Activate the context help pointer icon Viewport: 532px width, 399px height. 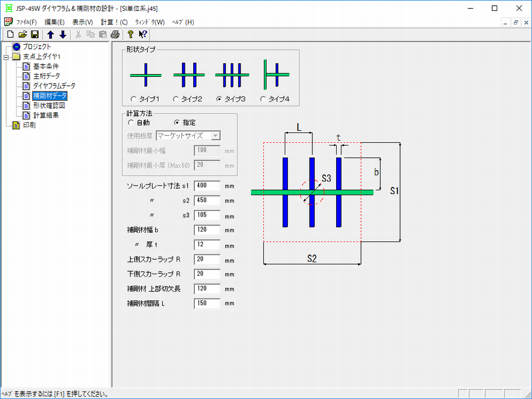pos(143,35)
